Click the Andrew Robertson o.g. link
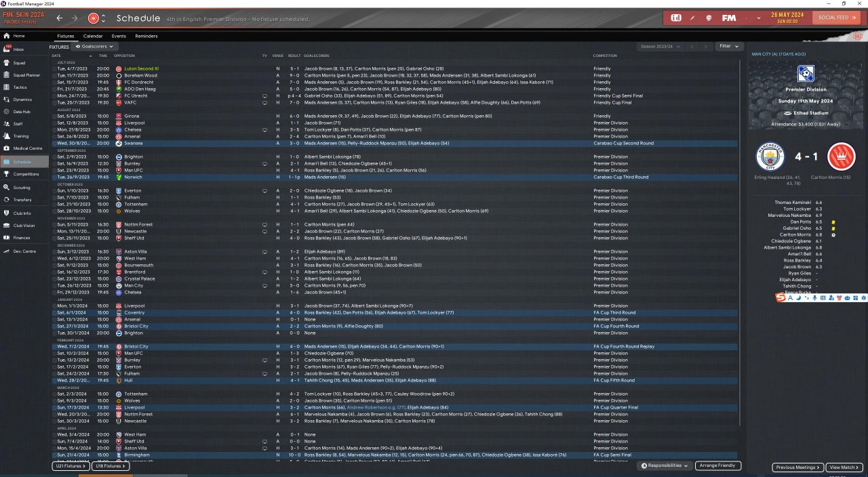This screenshot has height=477, width=868. click(x=375, y=408)
